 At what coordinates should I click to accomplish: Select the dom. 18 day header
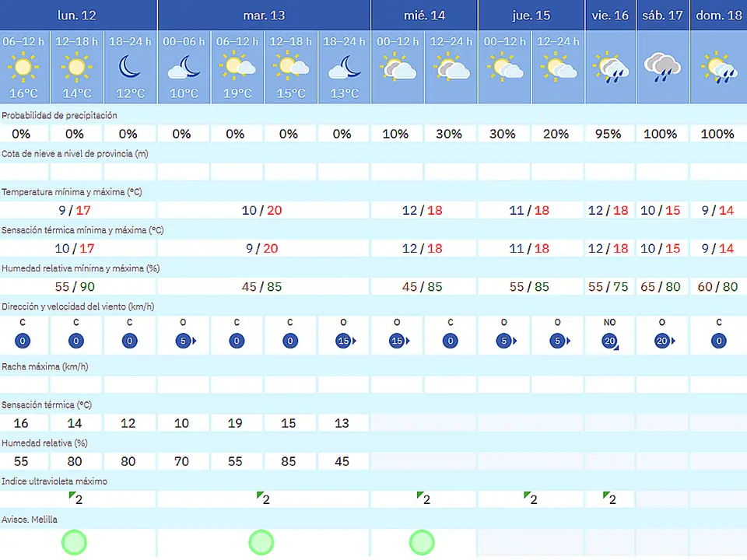(x=718, y=16)
